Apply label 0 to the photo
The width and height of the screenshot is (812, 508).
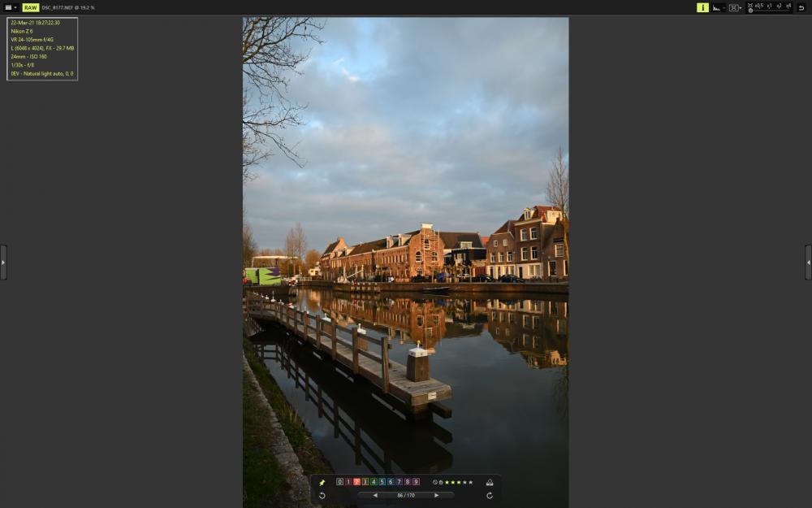(339, 481)
